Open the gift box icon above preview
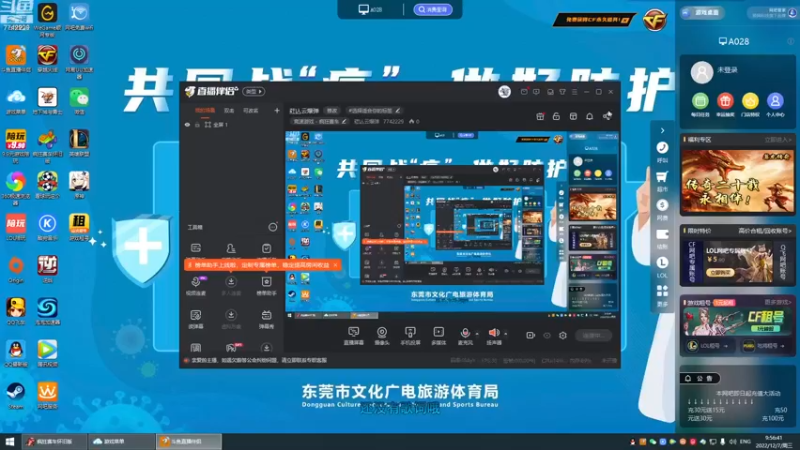 click(x=540, y=116)
